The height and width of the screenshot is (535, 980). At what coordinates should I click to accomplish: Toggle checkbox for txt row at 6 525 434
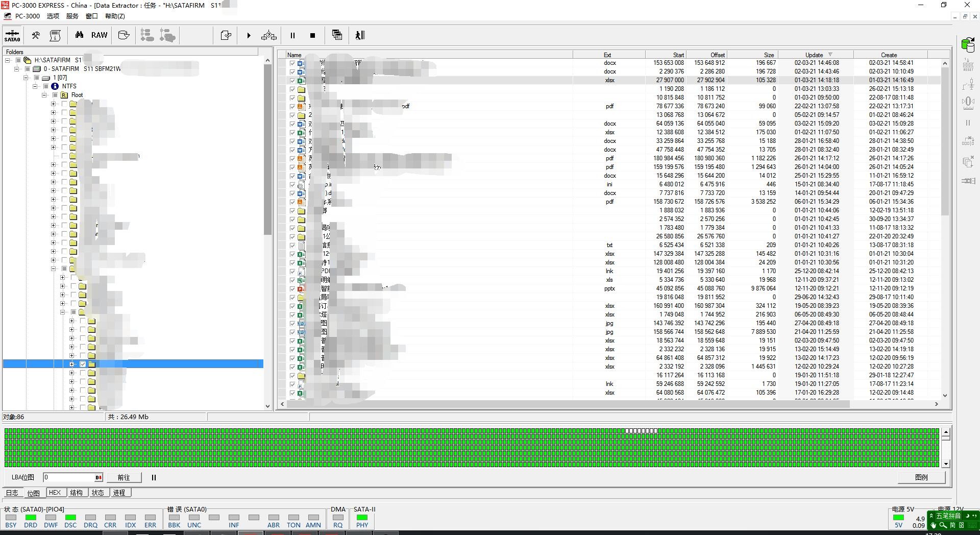292,246
